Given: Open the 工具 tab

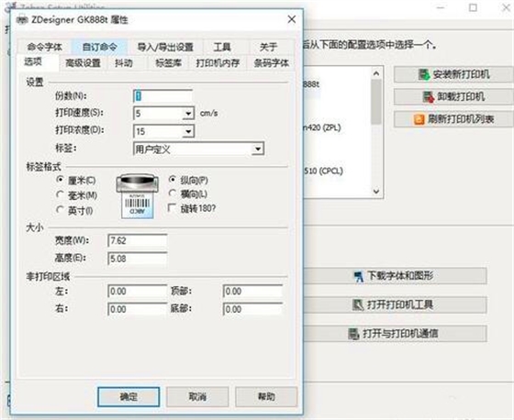Looking at the screenshot, I should pyautogui.click(x=222, y=47).
